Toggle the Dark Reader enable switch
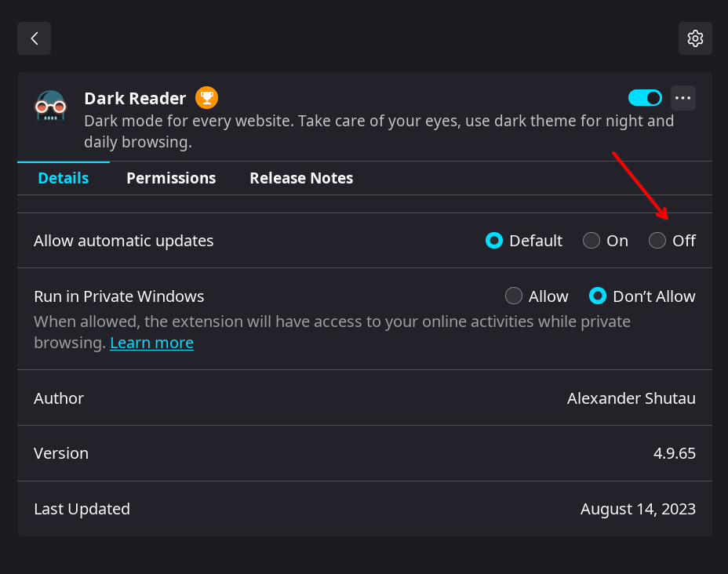 pyautogui.click(x=645, y=98)
